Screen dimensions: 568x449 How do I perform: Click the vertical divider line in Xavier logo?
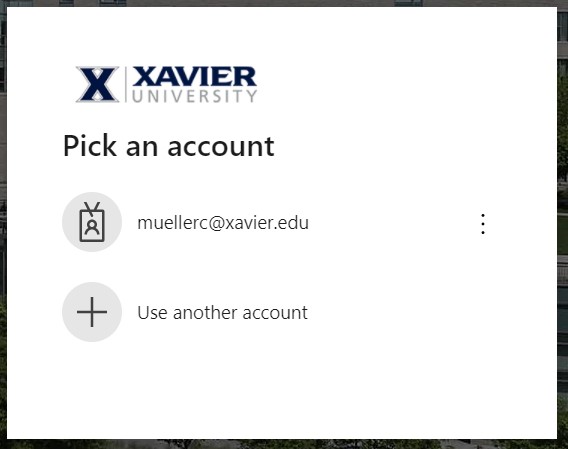tap(126, 84)
